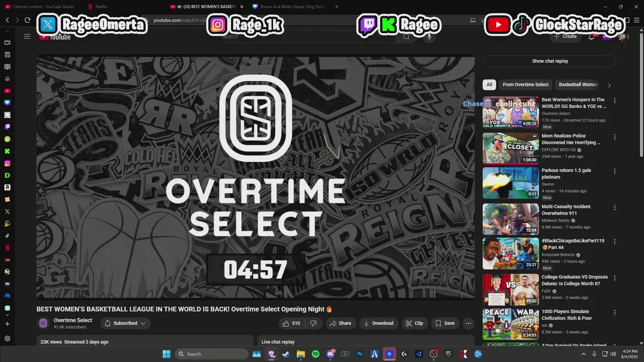Click the Download button
Screen dimensions: 644x362
tap(379, 323)
